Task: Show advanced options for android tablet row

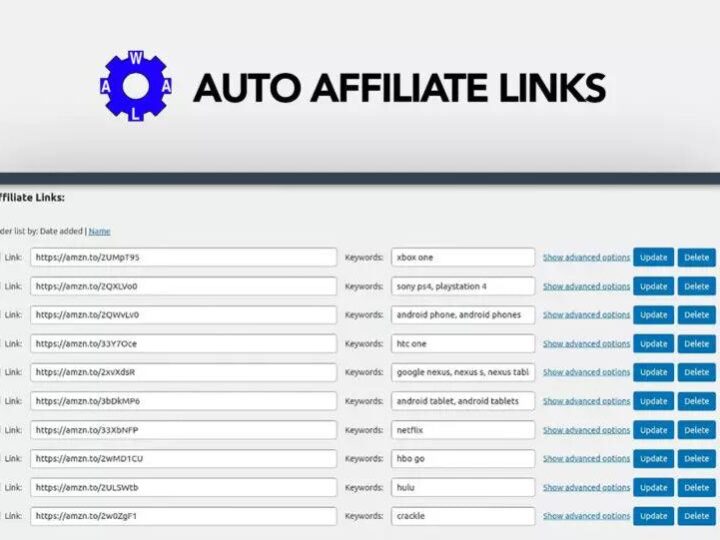Action: coord(586,401)
